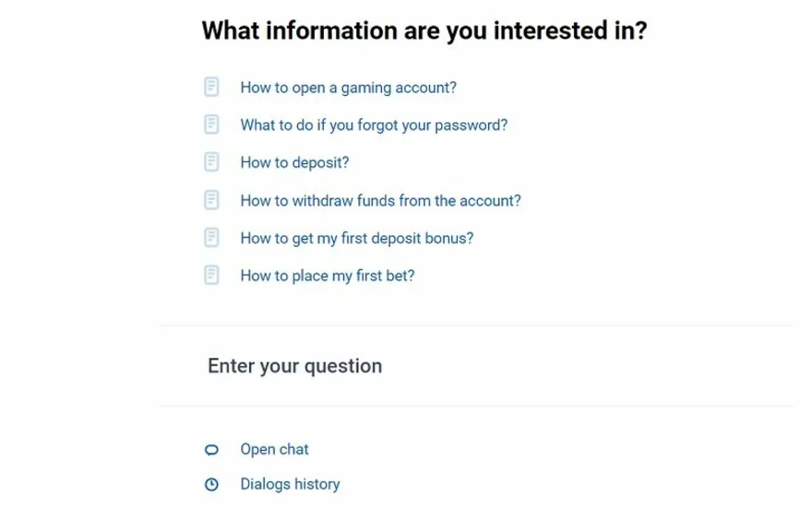
Task: Click the clock icon beside Dialogs history
Action: (211, 484)
